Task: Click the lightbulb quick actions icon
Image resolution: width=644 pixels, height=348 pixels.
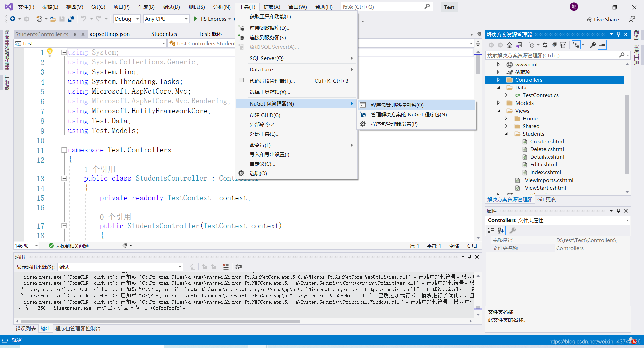Action: pyautogui.click(x=50, y=52)
